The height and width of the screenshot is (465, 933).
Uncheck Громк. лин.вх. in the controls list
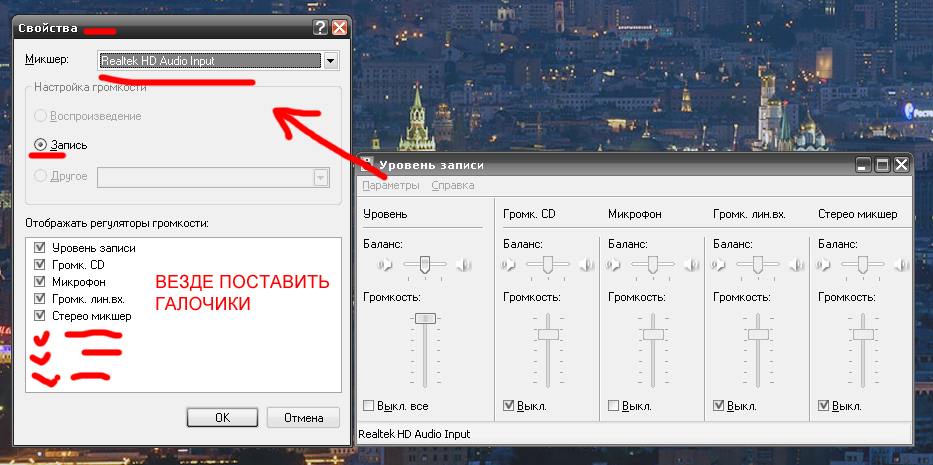click(x=40, y=298)
